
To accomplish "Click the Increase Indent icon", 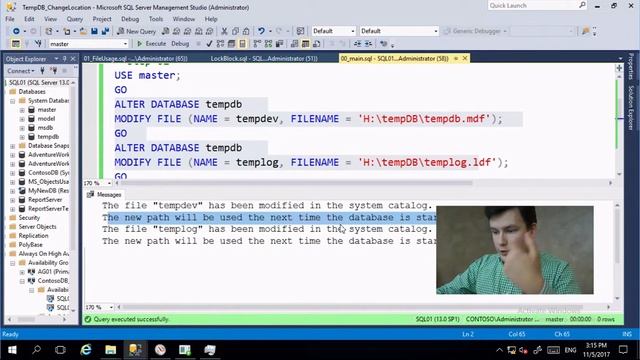I will (x=368, y=44).
